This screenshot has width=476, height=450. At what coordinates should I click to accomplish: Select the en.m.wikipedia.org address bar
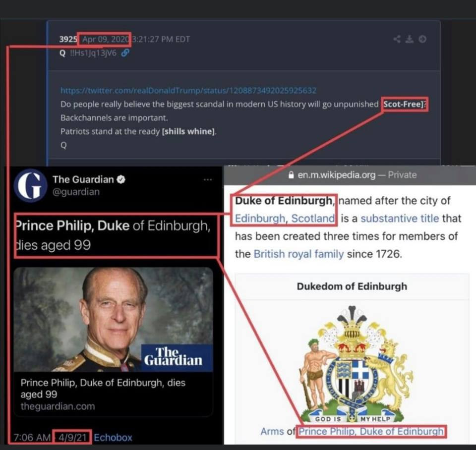[350, 175]
